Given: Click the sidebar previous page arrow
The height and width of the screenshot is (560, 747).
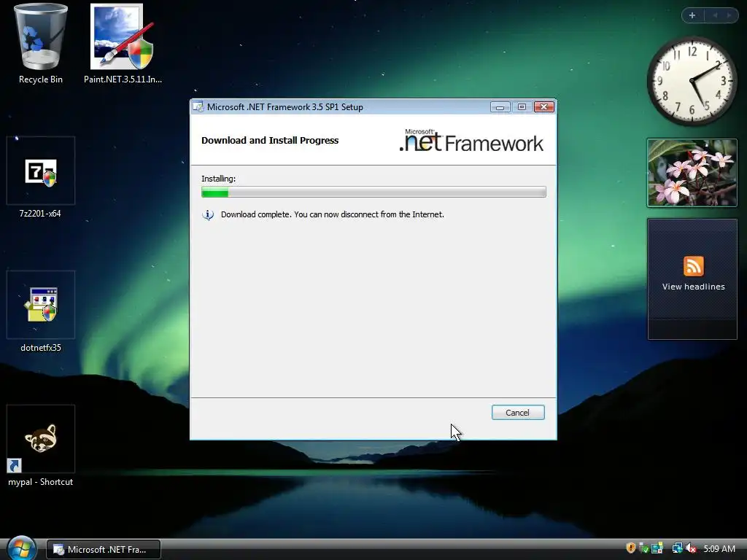Looking at the screenshot, I should [715, 15].
